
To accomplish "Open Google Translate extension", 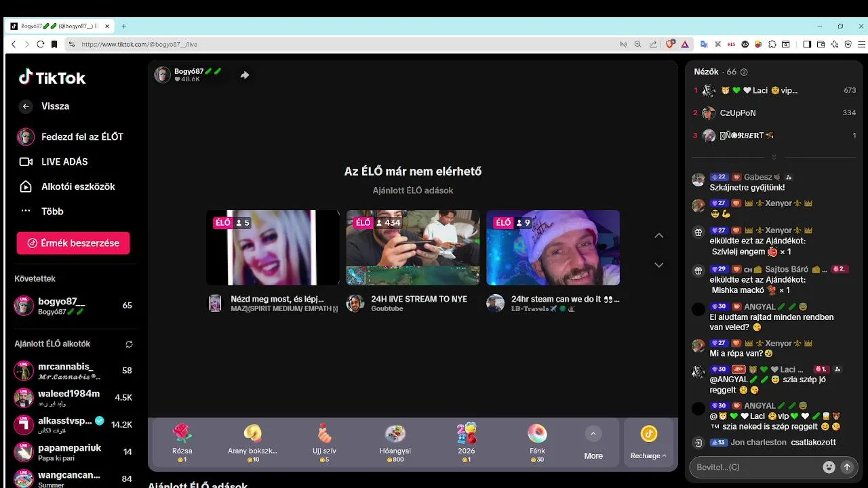I will point(704,44).
